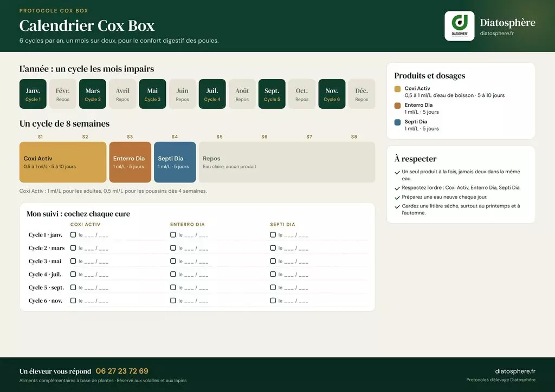This screenshot has height=392, width=555.
Task: Check Enterro Dia box for Cycle 4 juil.
Action: pos(173,275)
